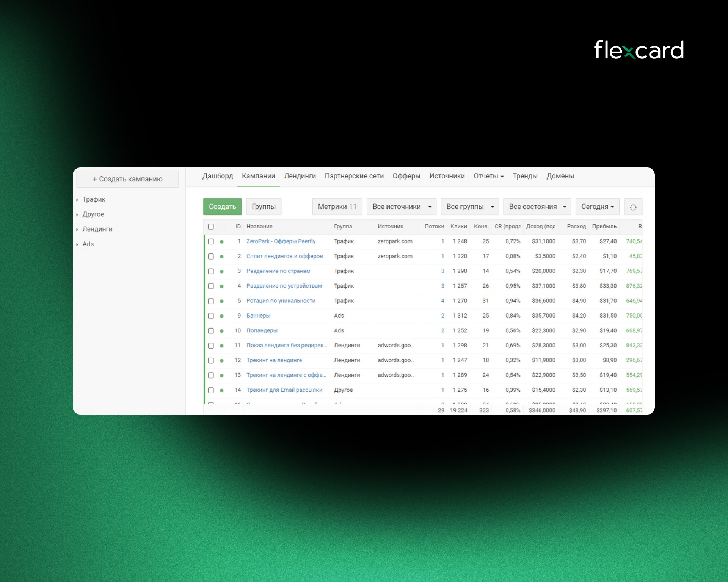Sort by the Потоки column header
Screen dimensions: 728x582
[x=434, y=227]
